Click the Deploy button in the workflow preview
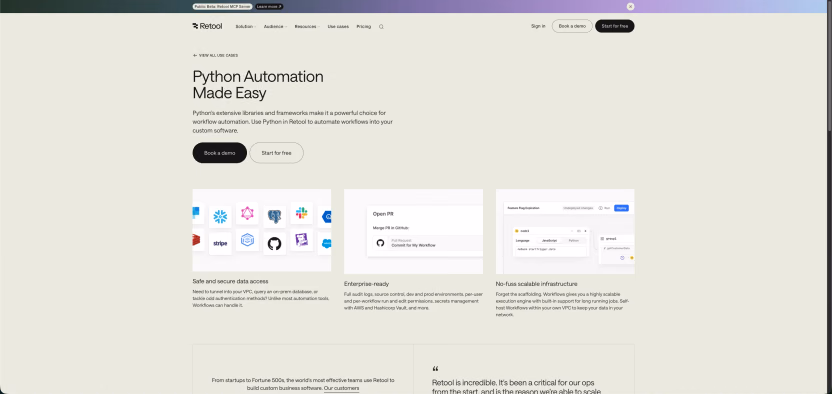The height and width of the screenshot is (394, 832). click(x=621, y=208)
